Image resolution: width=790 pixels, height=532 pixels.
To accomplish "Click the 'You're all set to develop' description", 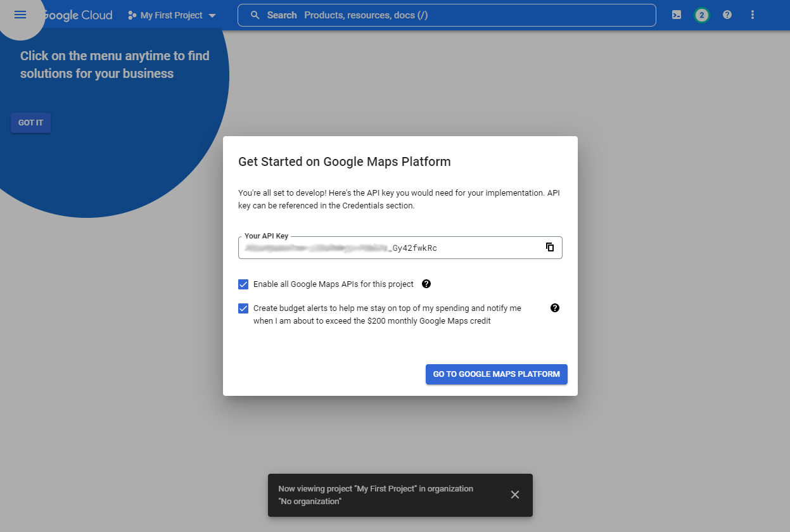I will (x=399, y=199).
